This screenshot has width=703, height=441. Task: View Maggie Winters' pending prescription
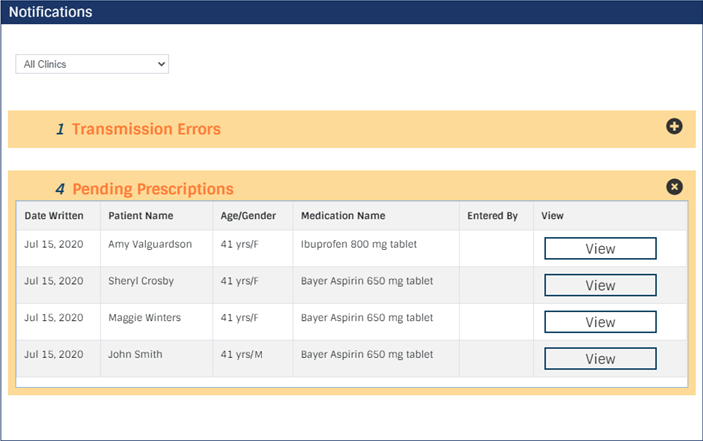600,322
